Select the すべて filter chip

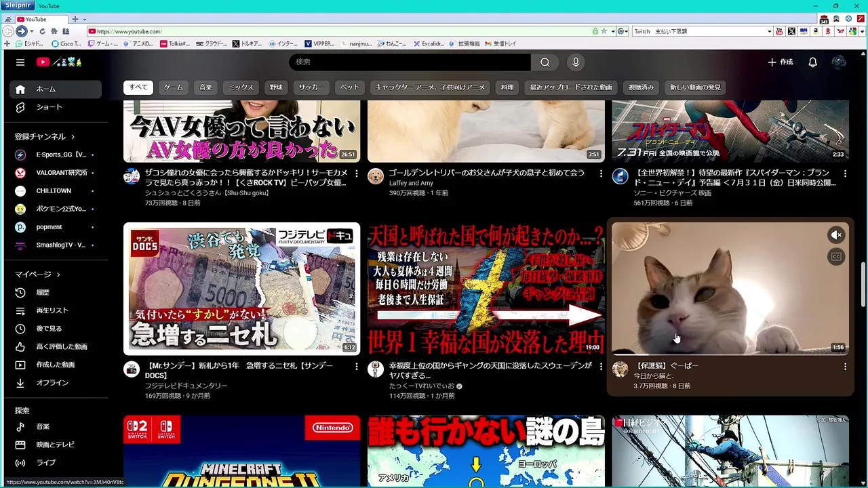tap(138, 87)
